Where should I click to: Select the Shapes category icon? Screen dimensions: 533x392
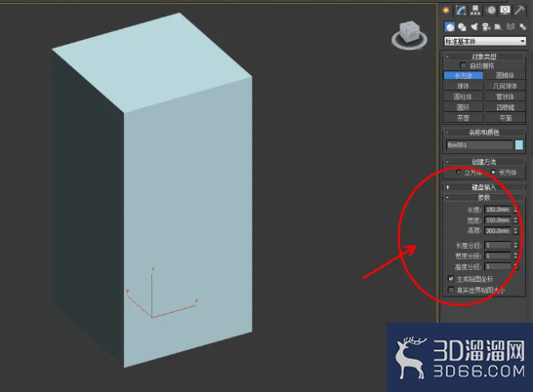[462, 27]
